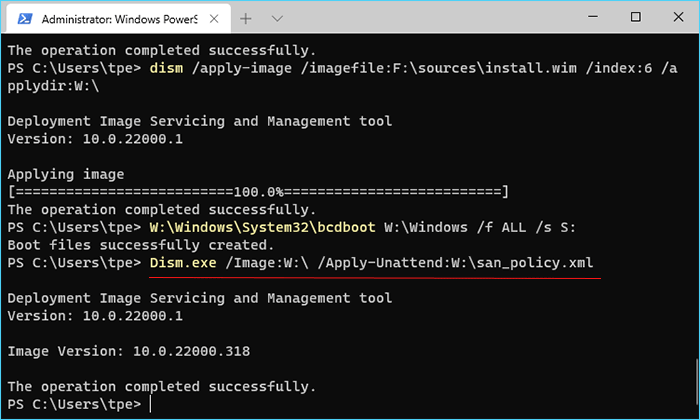Minimize the terminal window

coord(593,17)
